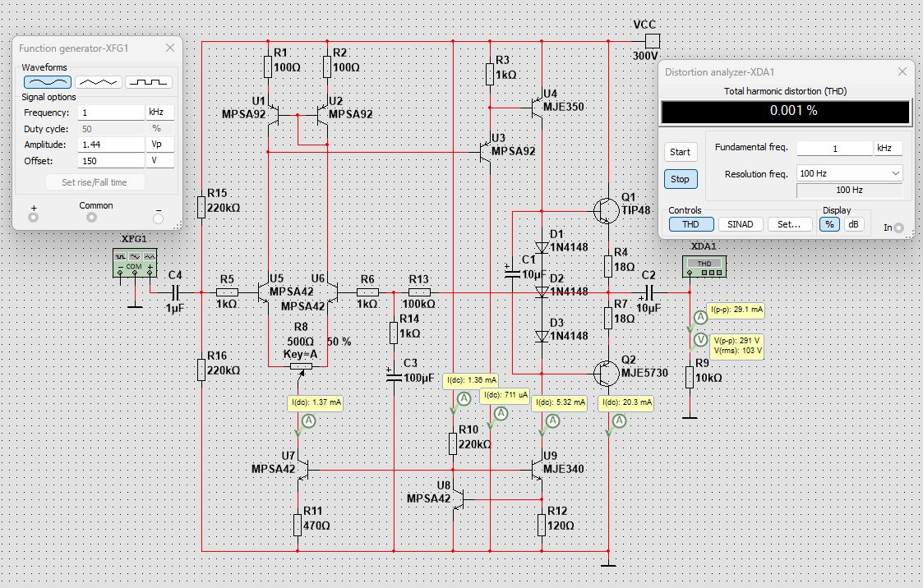Select transistor U6 MPSA42
Image resolution: width=923 pixels, height=588 pixels.
pyautogui.click(x=332, y=292)
